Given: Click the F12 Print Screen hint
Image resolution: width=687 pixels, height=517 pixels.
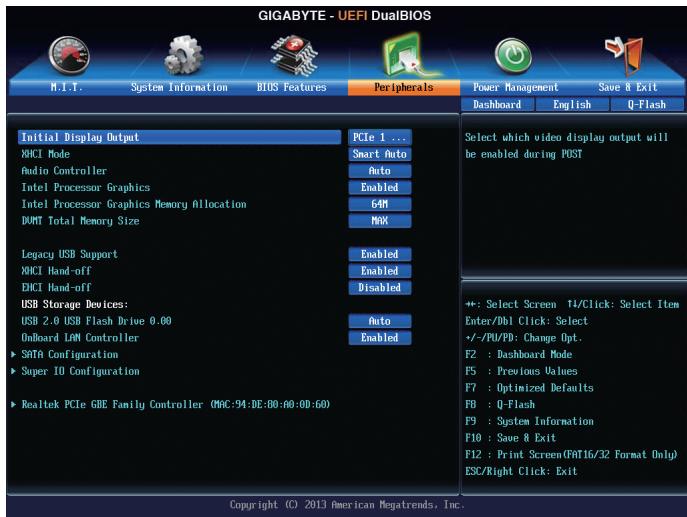Looking at the screenshot, I should (571, 454).
